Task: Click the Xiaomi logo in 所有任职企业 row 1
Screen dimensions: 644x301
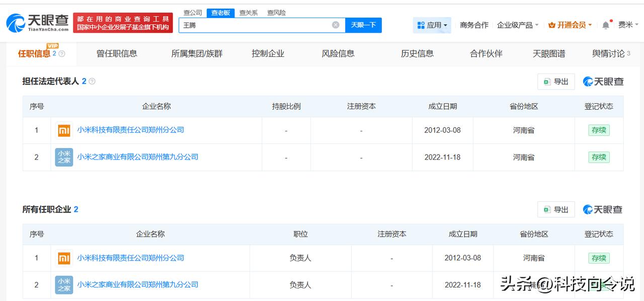Action: (64, 258)
